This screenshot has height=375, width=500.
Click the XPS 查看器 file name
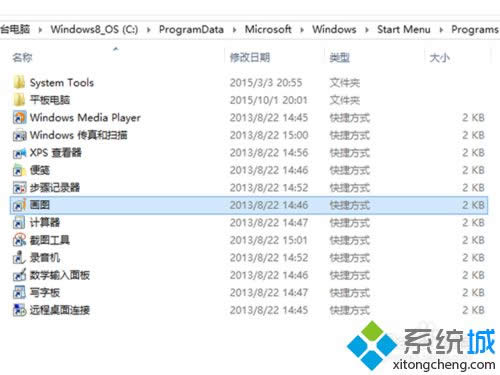pyautogui.click(x=56, y=153)
